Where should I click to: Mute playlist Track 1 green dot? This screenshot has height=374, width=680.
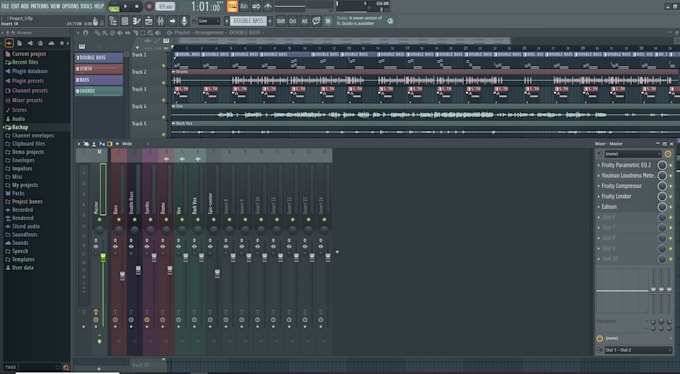coord(163,66)
